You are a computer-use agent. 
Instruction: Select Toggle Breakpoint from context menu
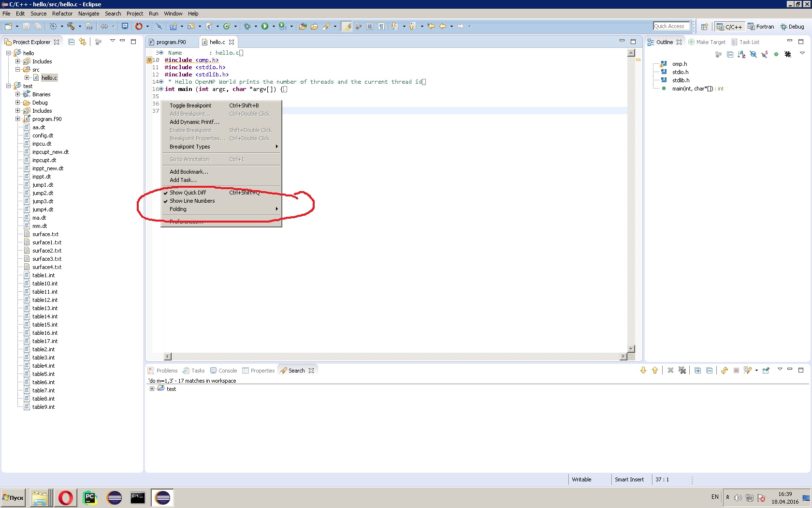coord(190,105)
